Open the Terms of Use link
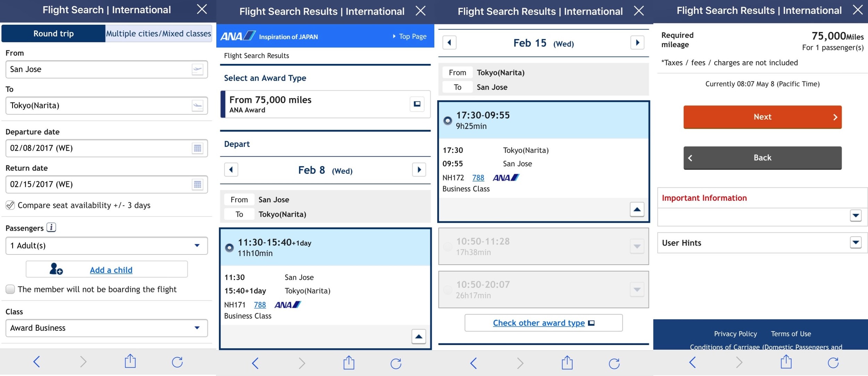 (791, 334)
